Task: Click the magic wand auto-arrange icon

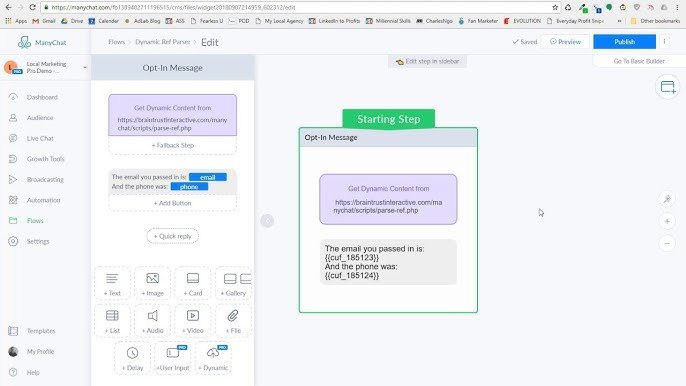Action: pyautogui.click(x=667, y=199)
